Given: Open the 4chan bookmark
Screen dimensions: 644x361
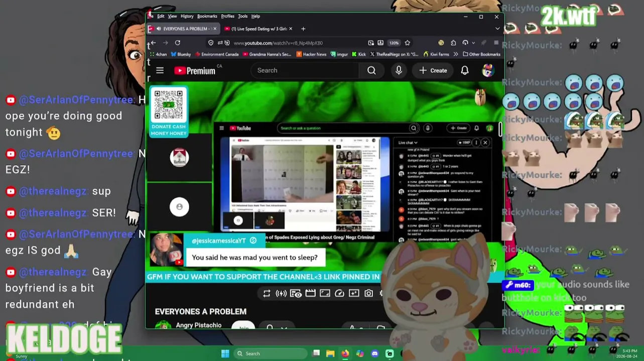Looking at the screenshot, I should click(x=158, y=54).
